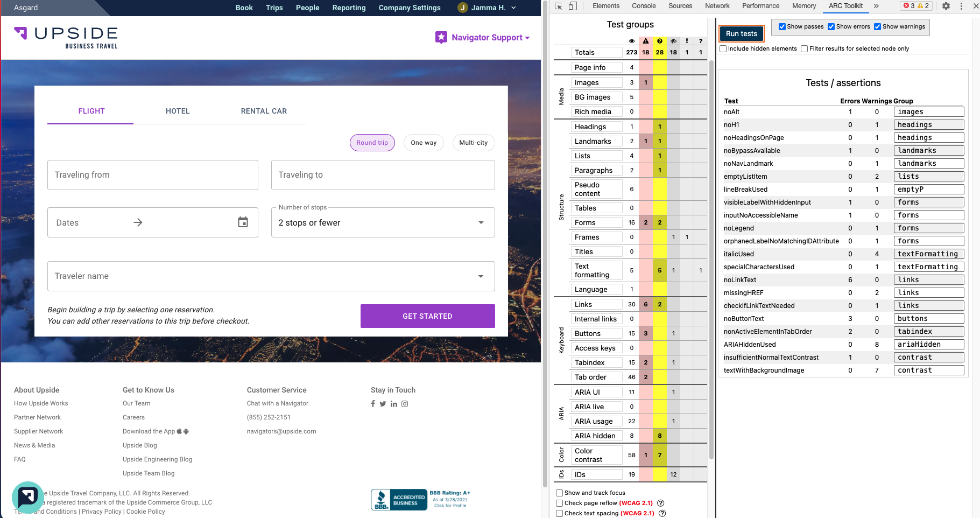Click the Run tests button
This screenshot has width=980, height=518.
742,33
